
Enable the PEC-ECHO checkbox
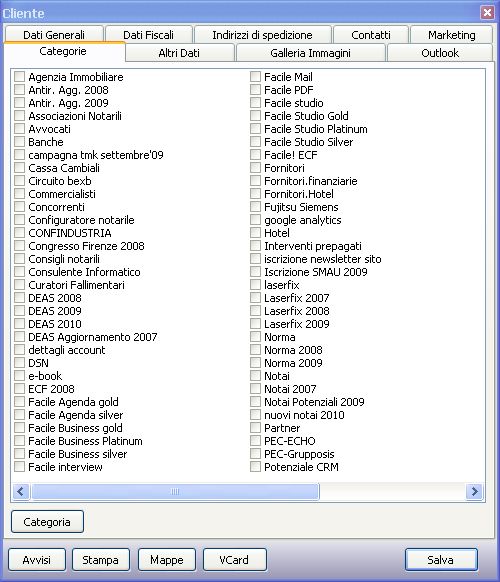click(x=255, y=441)
